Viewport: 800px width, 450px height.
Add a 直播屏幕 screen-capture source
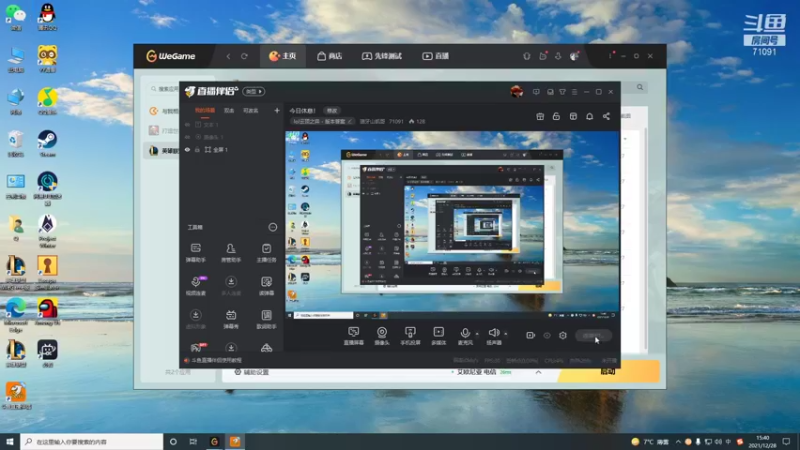pos(354,336)
